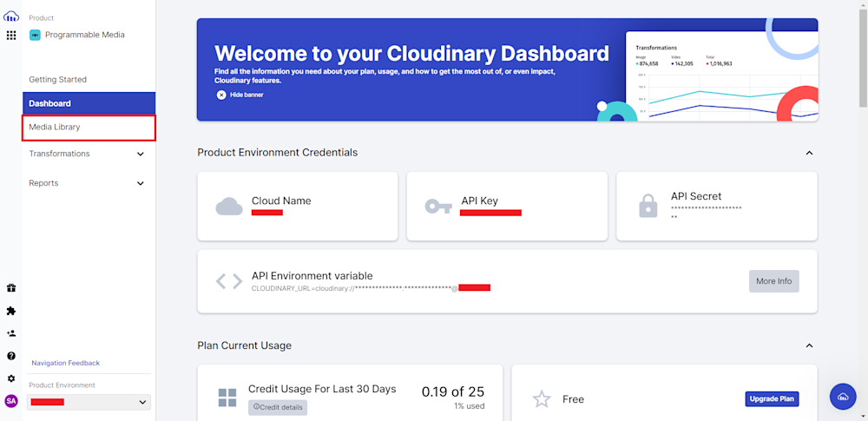
Task: Collapse Product Environment Credentials section
Action: tap(809, 153)
